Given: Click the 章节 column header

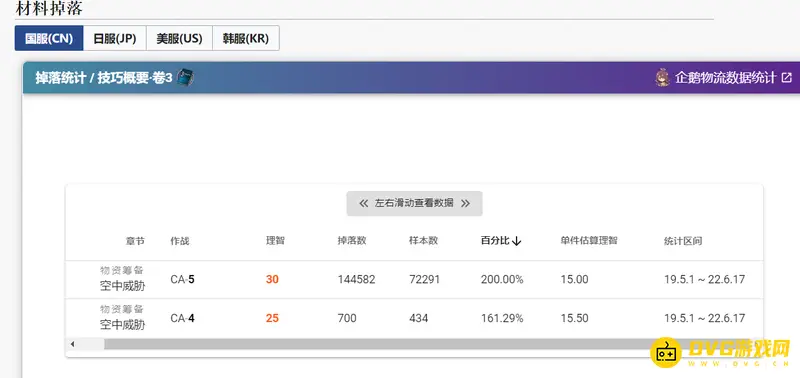Looking at the screenshot, I should click(x=135, y=241).
